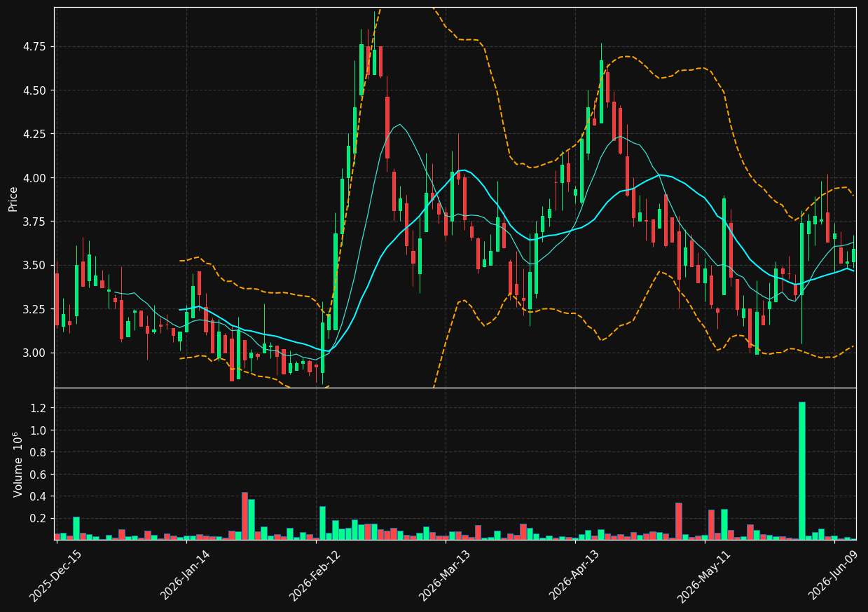The height and width of the screenshot is (612, 868).
Task: Click the 3.75 price tick label
Action: tap(35, 222)
